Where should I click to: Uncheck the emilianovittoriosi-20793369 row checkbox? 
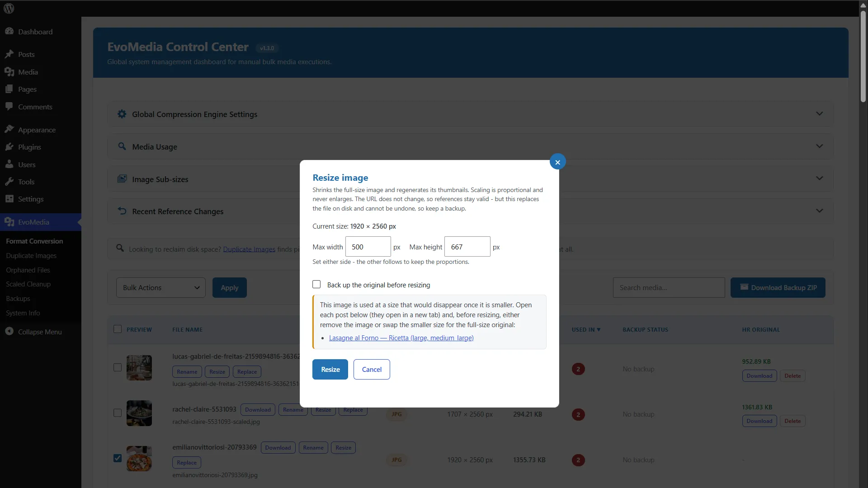point(118,458)
